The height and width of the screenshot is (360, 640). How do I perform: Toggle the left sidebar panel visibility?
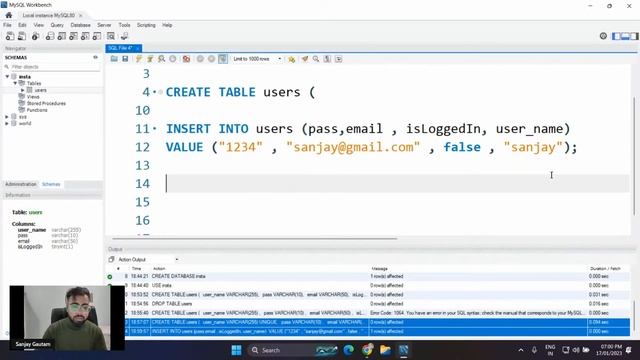(x=616, y=36)
